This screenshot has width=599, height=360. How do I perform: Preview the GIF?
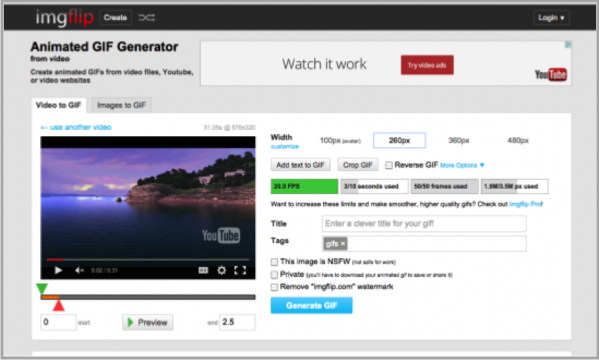click(x=147, y=322)
